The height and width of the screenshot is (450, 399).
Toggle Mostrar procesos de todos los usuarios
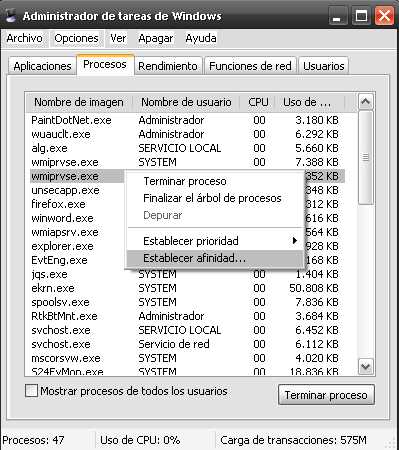click(x=31, y=391)
